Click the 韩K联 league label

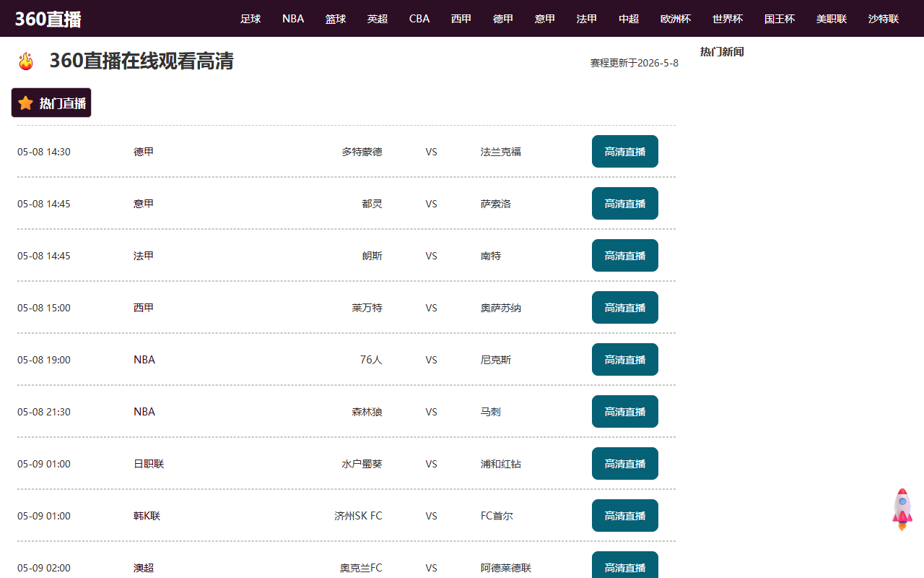point(147,516)
